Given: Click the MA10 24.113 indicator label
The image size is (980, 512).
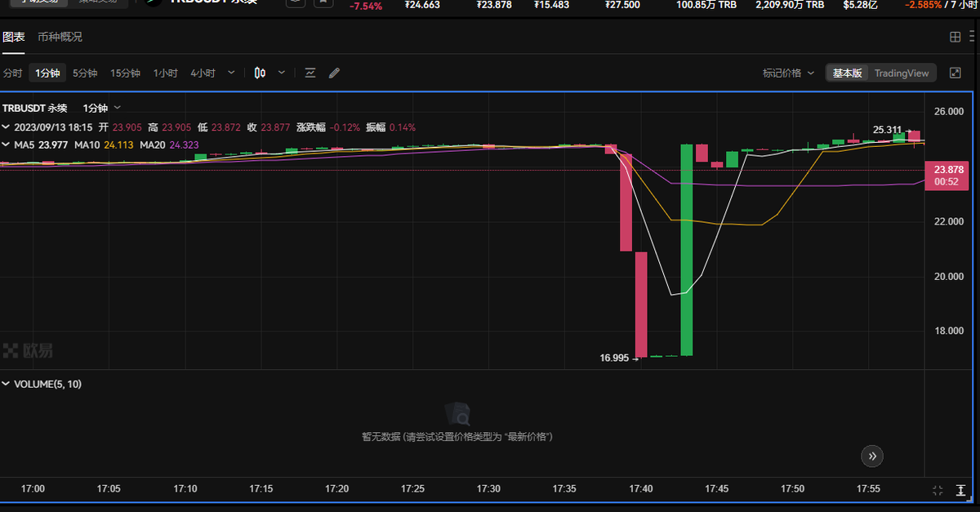Looking at the screenshot, I should (x=105, y=145).
